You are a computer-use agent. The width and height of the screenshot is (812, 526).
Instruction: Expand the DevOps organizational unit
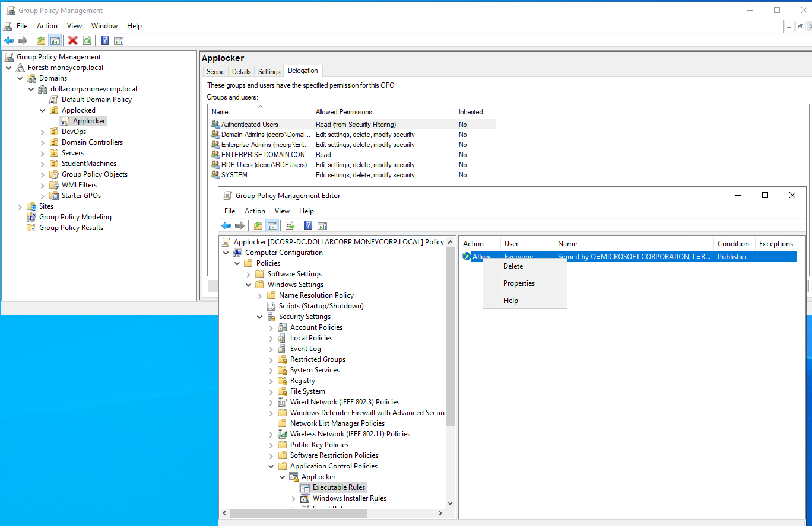click(x=43, y=132)
